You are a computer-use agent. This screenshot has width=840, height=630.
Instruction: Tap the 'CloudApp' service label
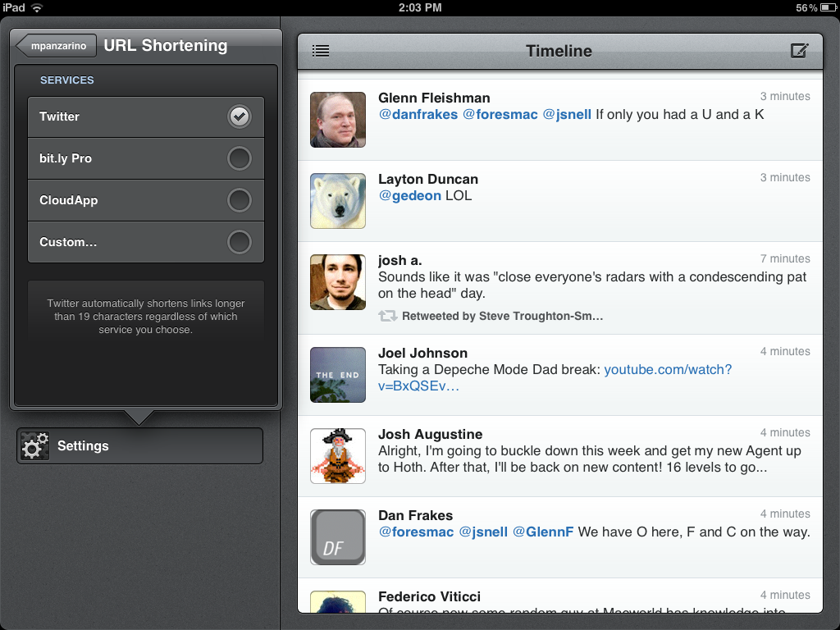click(69, 200)
